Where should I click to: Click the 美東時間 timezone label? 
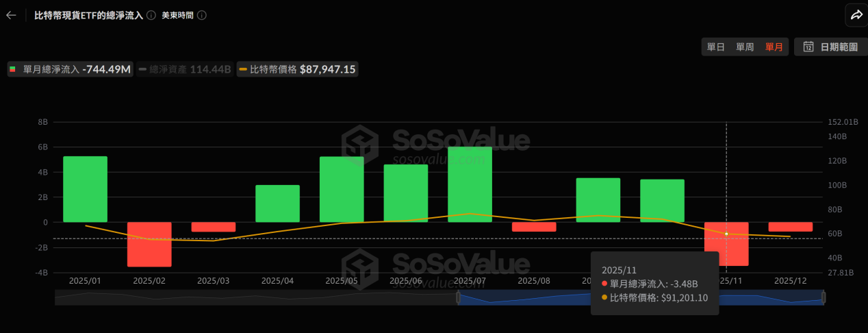(x=177, y=15)
